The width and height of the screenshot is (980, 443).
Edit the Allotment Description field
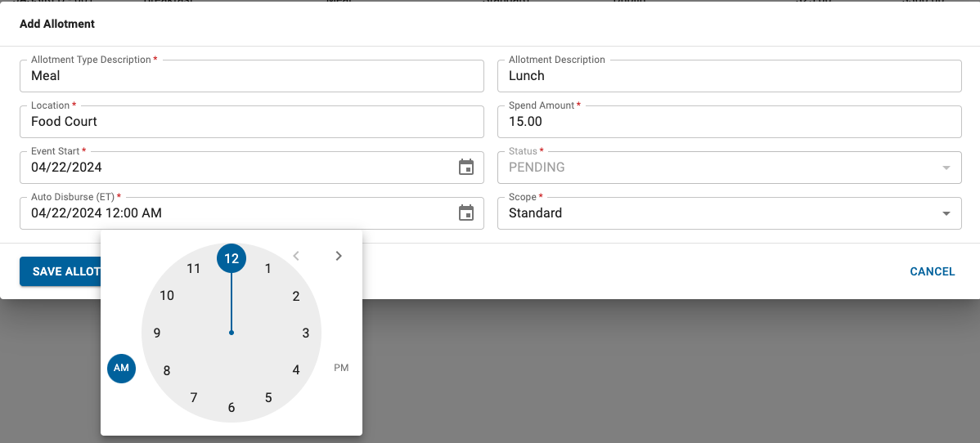coord(728,76)
